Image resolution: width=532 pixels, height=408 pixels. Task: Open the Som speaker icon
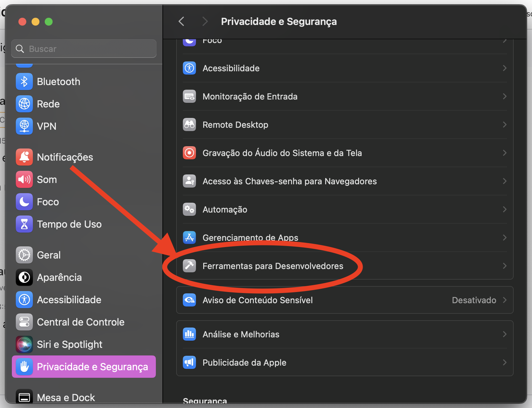point(24,179)
